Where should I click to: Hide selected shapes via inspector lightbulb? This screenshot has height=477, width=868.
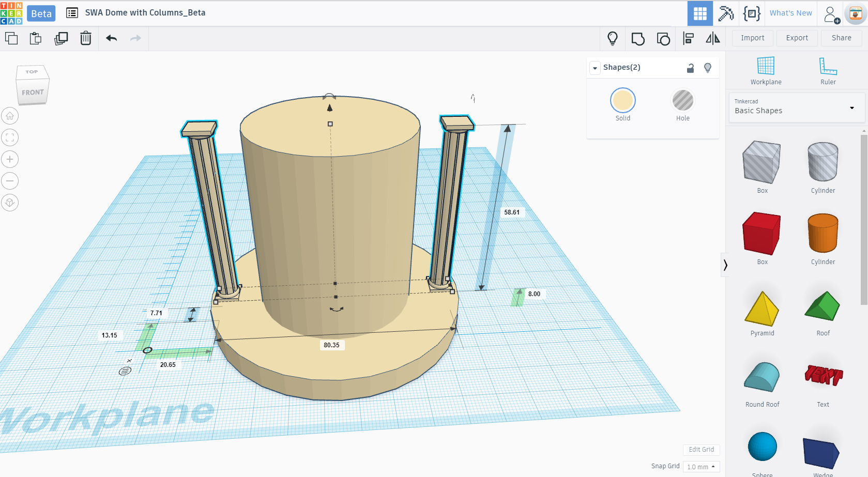(708, 68)
